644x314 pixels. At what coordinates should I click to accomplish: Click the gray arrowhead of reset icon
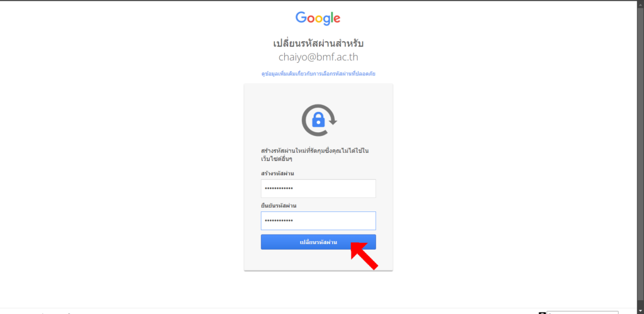[x=333, y=121]
